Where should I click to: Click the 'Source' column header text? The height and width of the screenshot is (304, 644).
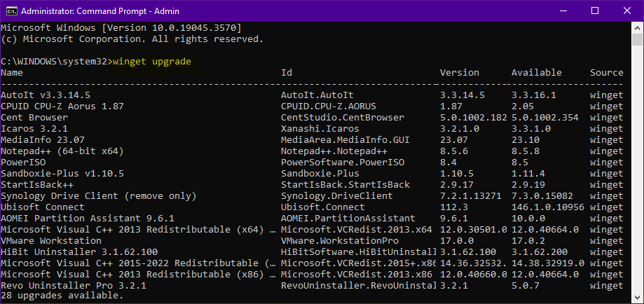(606, 73)
